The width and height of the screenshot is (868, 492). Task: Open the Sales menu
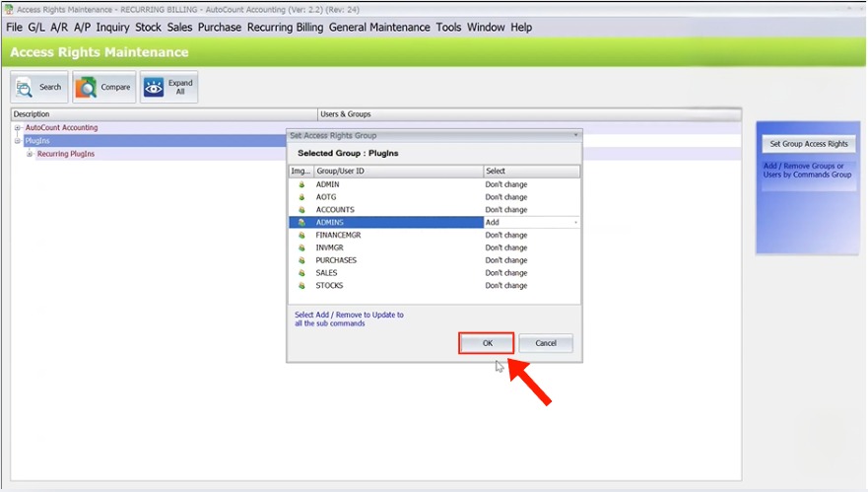click(x=180, y=28)
